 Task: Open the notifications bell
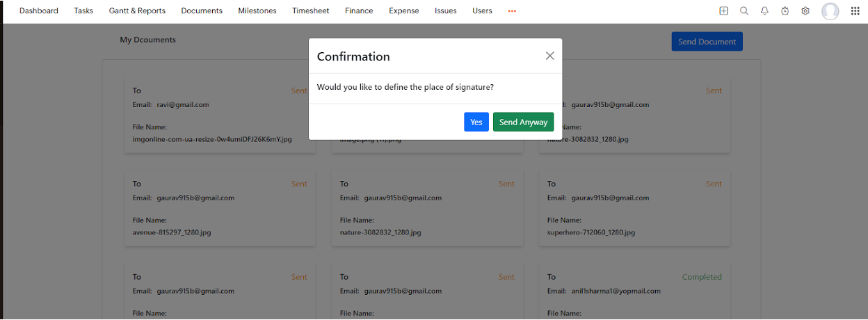[764, 11]
